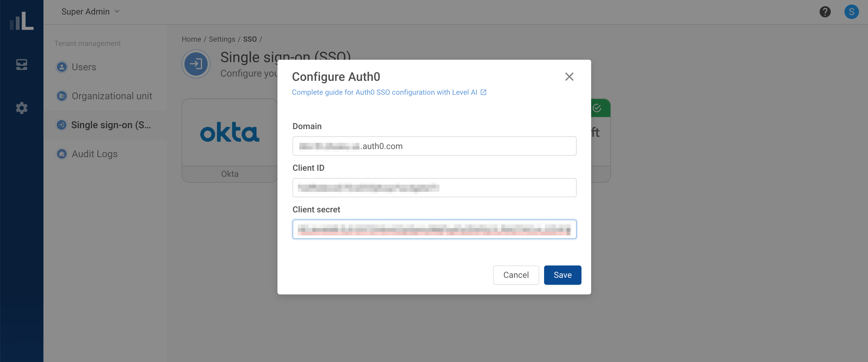
Task: Expand the Super Admin dropdown
Action: coord(90,11)
